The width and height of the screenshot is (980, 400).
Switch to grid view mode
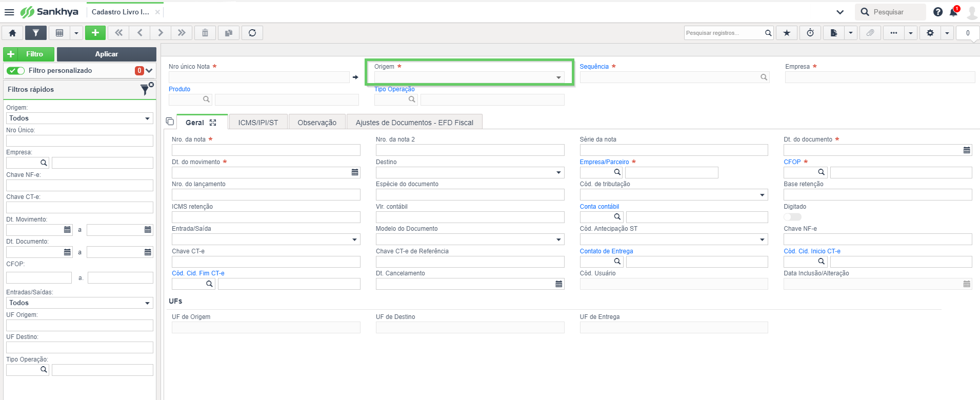pos(59,33)
